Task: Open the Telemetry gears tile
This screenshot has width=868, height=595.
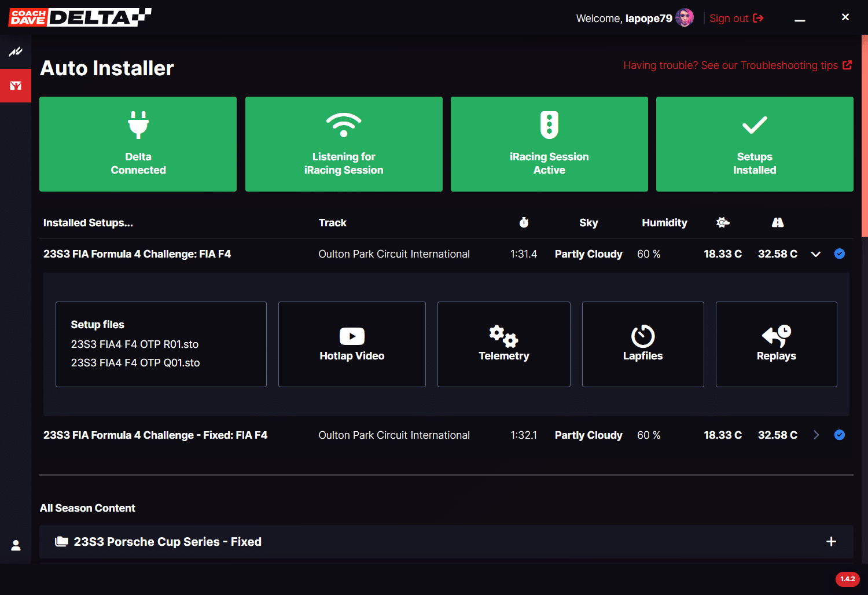Action: tap(503, 344)
